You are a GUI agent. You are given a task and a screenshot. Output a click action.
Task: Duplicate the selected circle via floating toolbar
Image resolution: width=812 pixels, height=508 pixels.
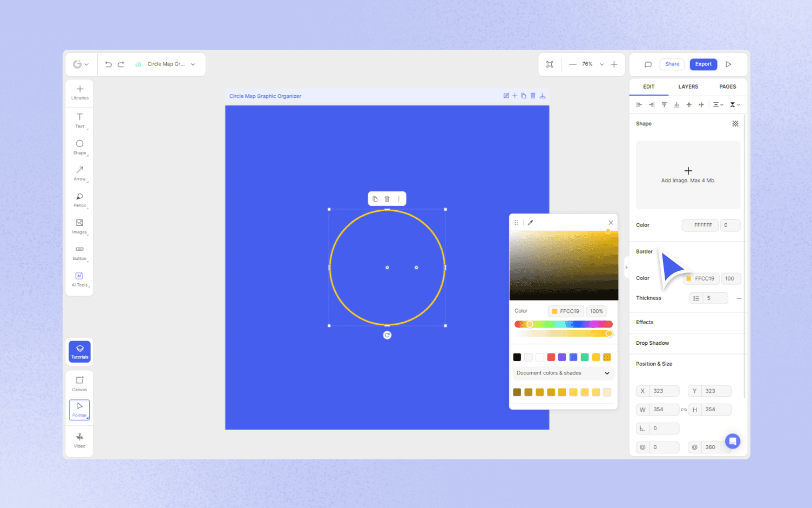pyautogui.click(x=375, y=198)
